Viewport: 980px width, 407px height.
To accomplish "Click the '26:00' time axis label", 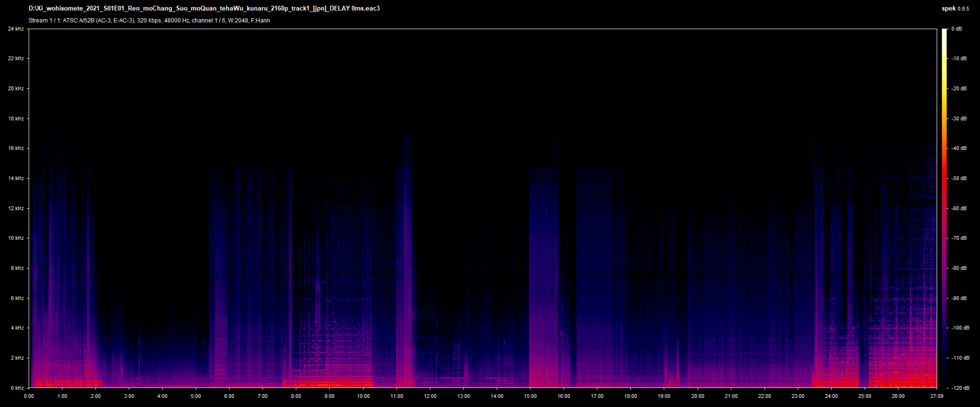I will tap(898, 396).
